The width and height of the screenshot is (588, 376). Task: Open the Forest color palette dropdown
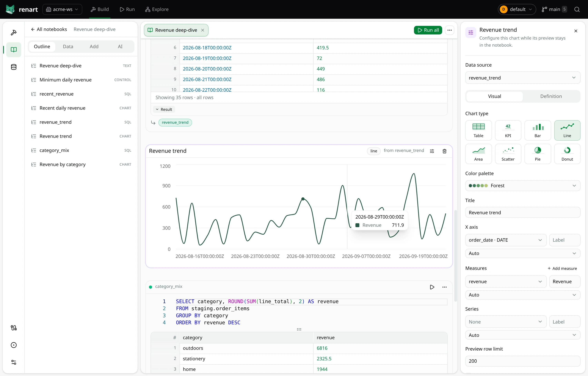click(x=523, y=186)
